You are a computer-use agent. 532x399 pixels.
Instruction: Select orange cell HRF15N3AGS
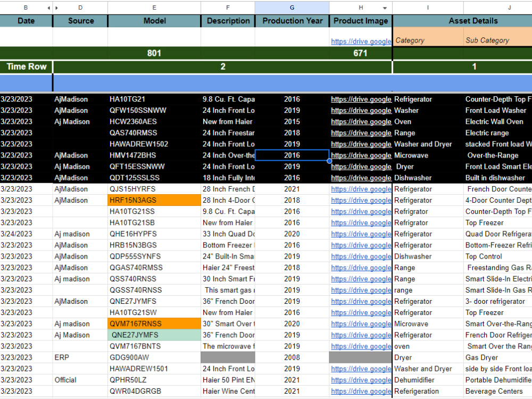point(154,200)
